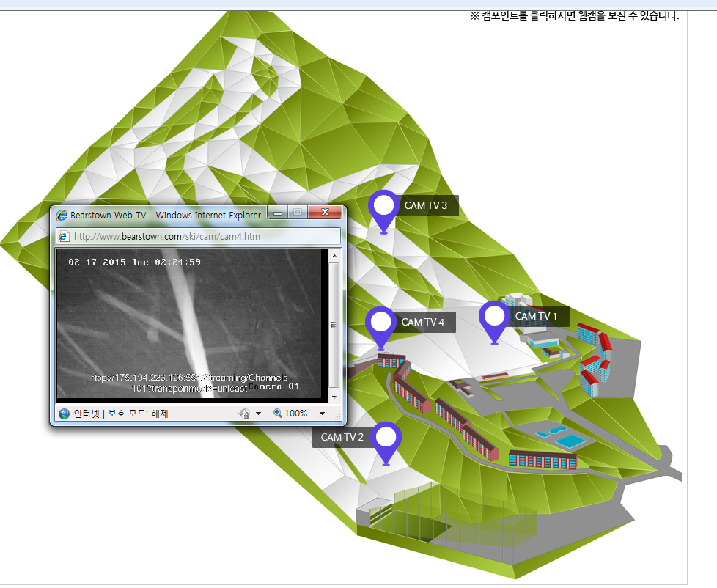
Task: Expand the 100% zoom level dropdown
Action: [322, 414]
